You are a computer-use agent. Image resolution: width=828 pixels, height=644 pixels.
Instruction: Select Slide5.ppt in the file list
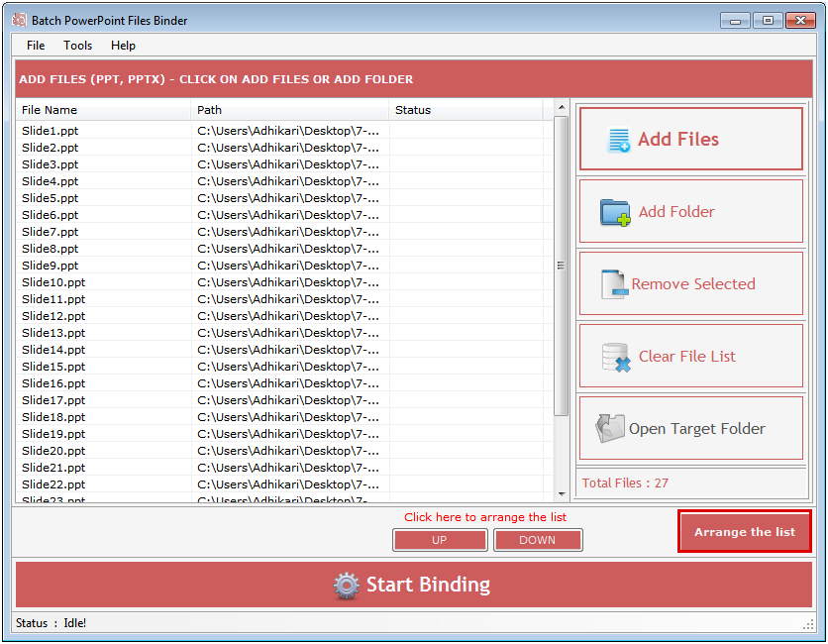[x=51, y=198]
